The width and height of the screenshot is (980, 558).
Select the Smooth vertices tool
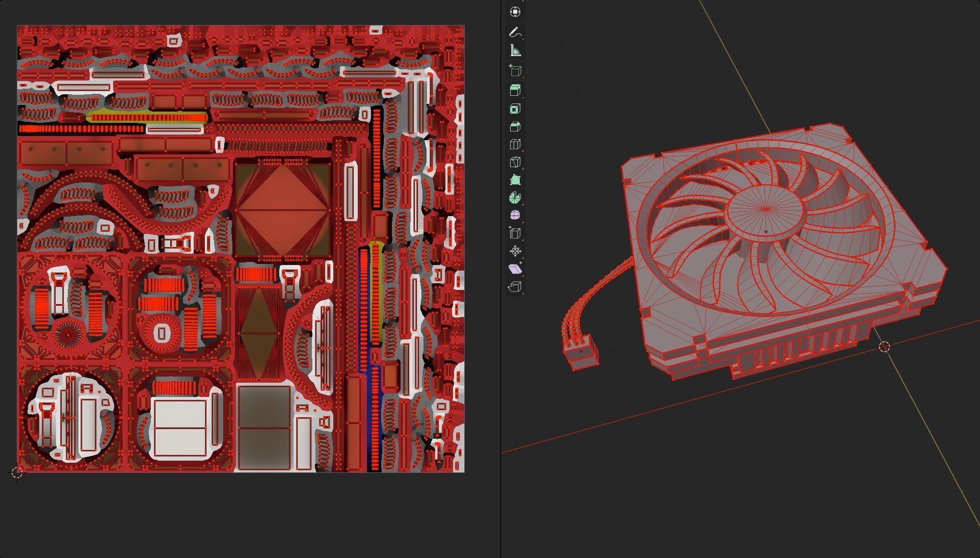pos(515,215)
